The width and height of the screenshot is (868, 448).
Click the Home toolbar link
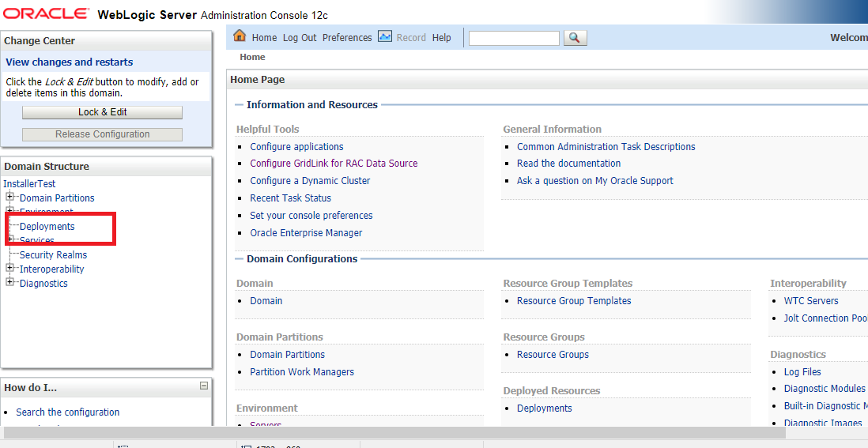[264, 38]
